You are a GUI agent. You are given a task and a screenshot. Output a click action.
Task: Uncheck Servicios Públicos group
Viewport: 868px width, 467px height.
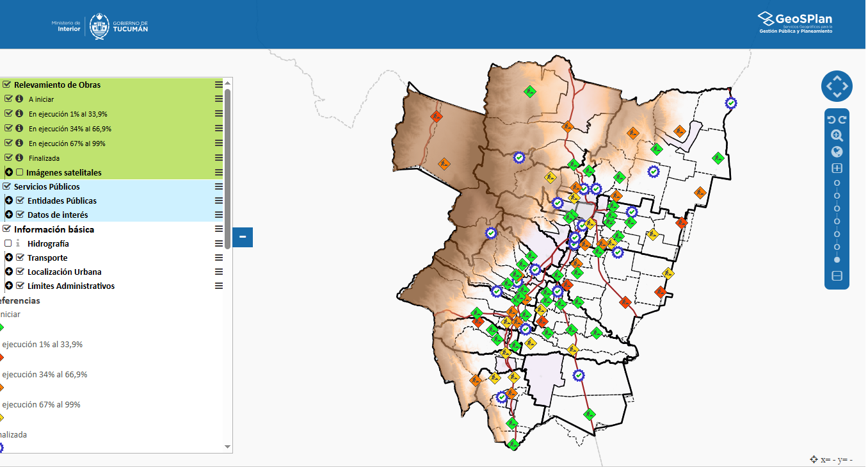tap(7, 186)
